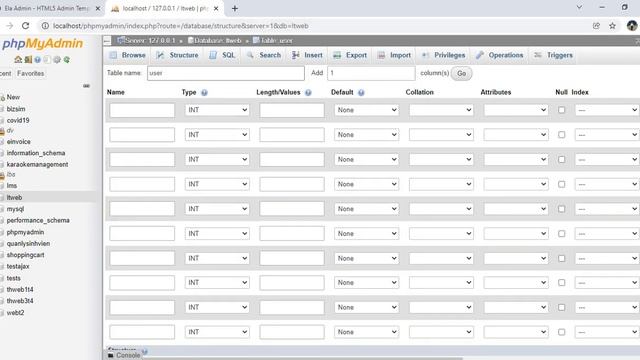Open Default None dropdown in first row

(366, 110)
